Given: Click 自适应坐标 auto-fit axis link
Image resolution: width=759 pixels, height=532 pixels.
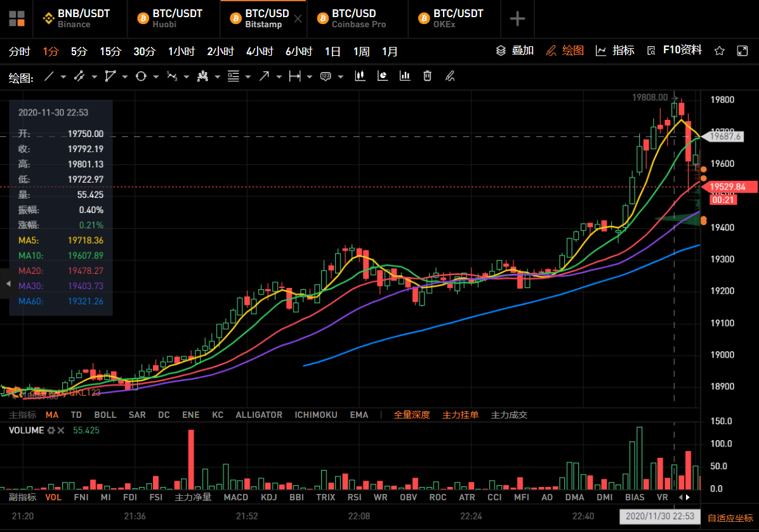Looking at the screenshot, I should pyautogui.click(x=730, y=518).
